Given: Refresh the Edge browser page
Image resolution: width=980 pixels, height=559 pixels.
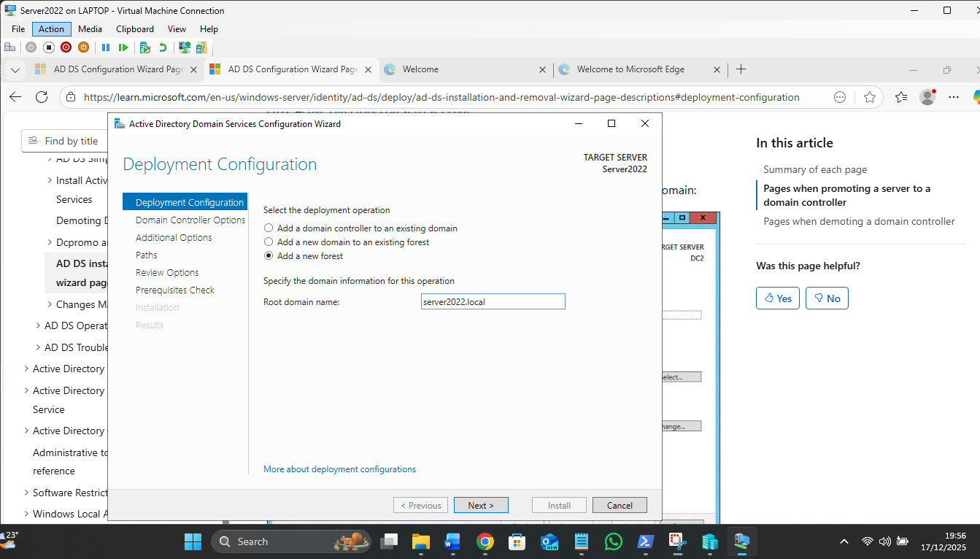Looking at the screenshot, I should (42, 97).
